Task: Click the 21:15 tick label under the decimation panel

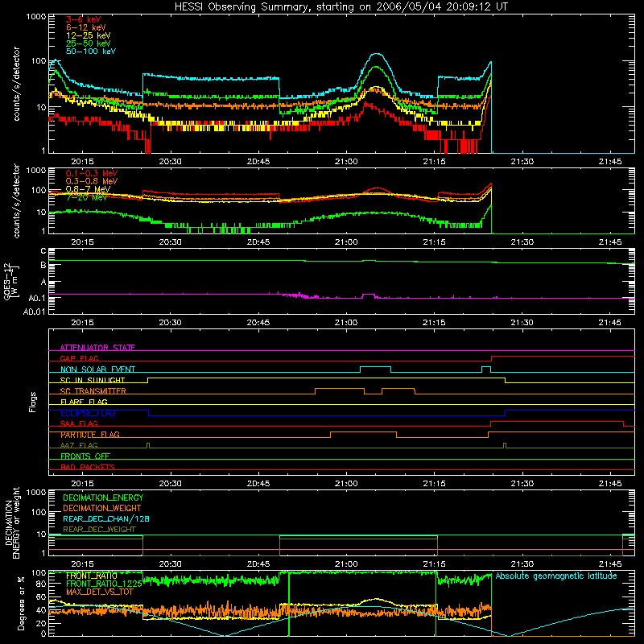Action: pos(434,564)
